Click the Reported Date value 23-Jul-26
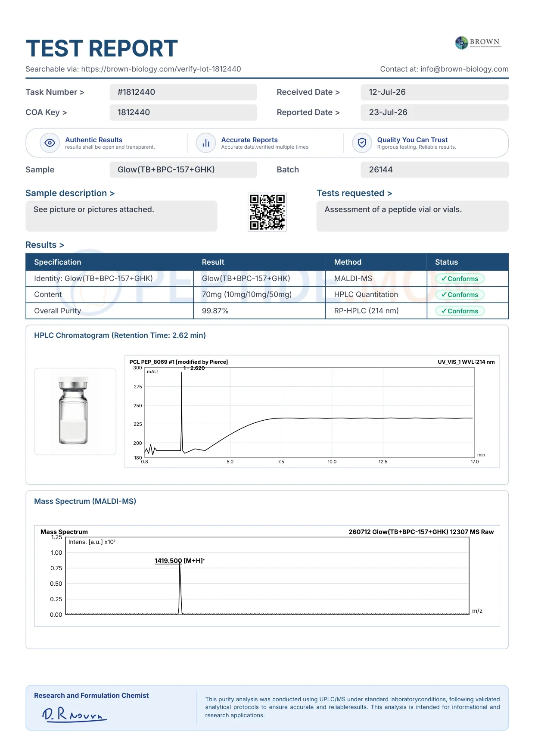This screenshot has width=535, height=756. (x=435, y=112)
